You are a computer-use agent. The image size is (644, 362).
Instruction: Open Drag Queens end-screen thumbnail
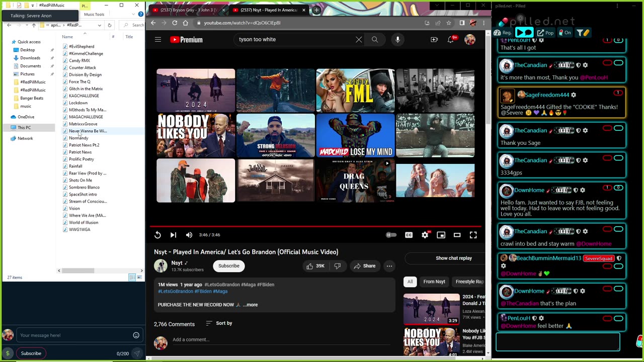(x=355, y=180)
